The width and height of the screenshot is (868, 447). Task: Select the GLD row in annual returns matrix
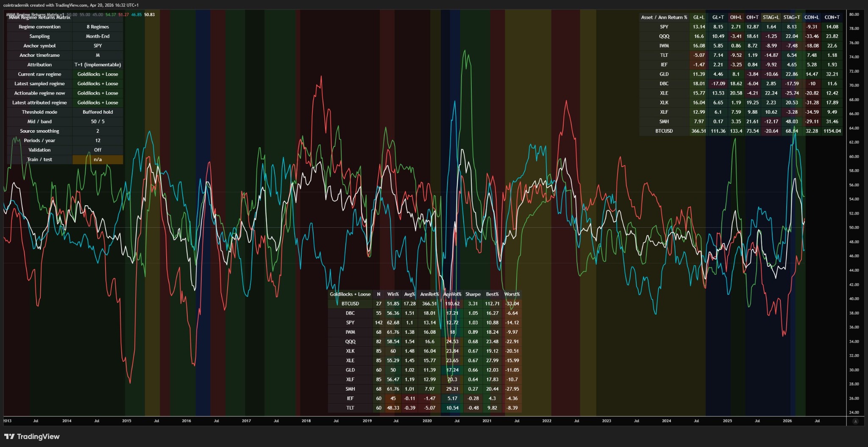[665, 74]
